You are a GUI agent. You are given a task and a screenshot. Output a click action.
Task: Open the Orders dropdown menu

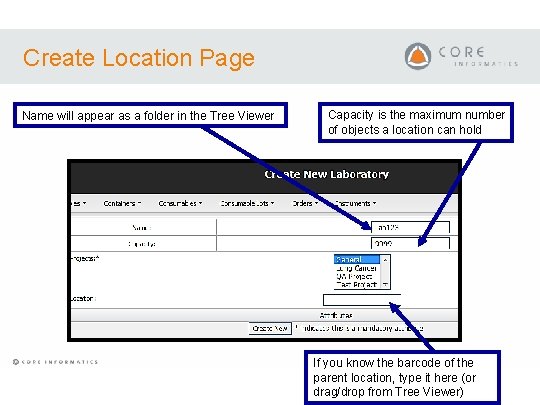[305, 204]
